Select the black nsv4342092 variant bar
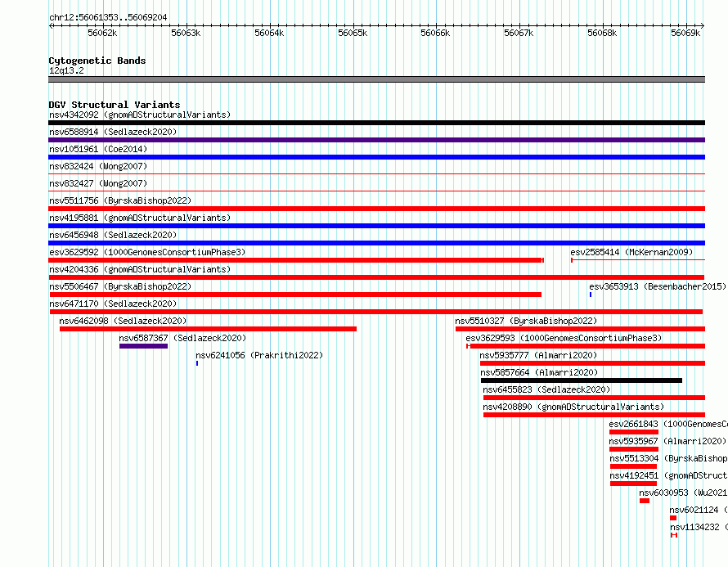 pos(376,123)
